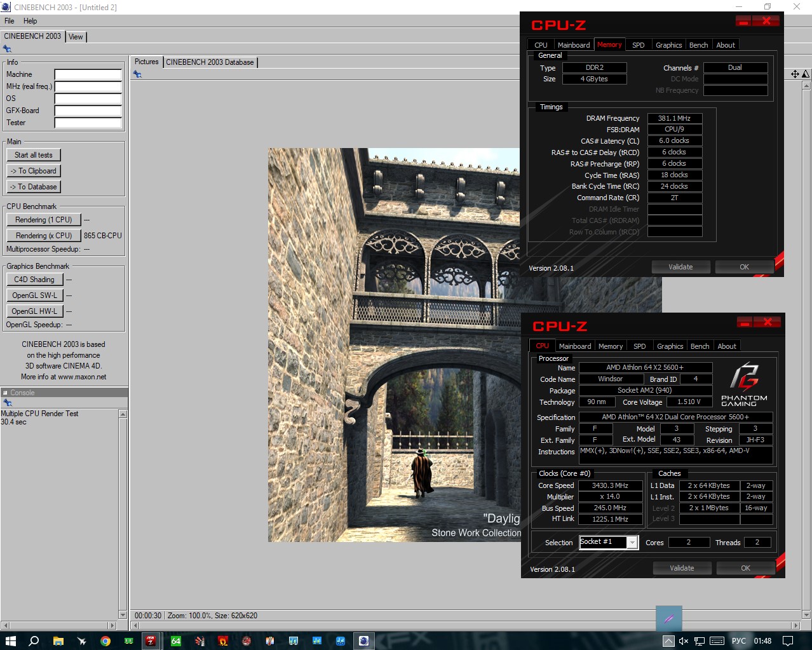This screenshot has width=812, height=650.
Task: Focus the GFX-Board input field
Action: [x=88, y=111]
